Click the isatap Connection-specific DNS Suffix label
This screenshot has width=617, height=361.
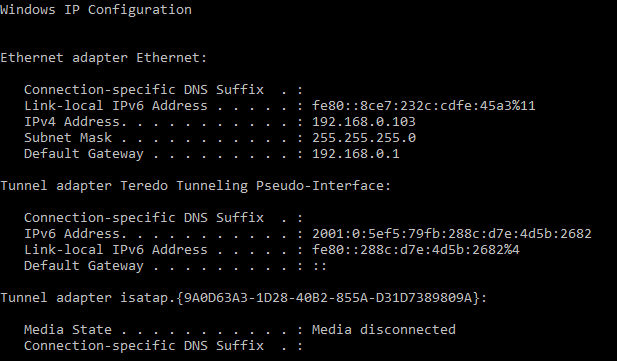pos(144,346)
